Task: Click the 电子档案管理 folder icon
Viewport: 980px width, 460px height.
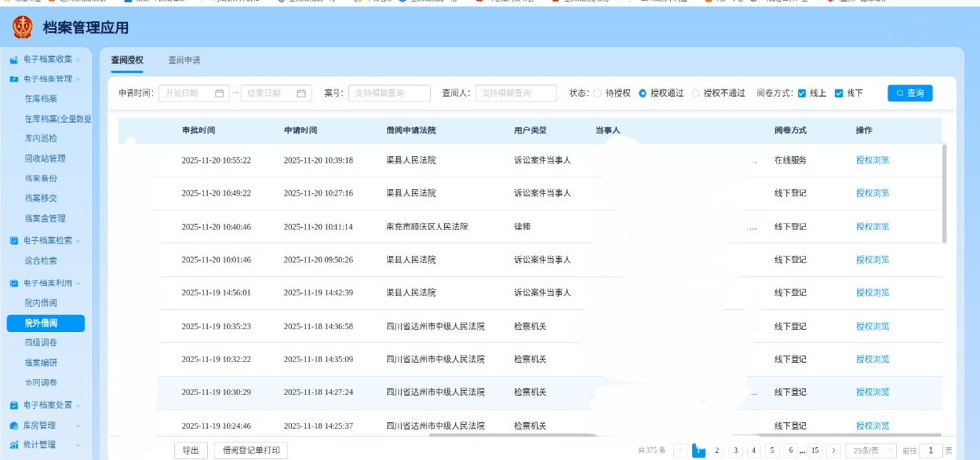Action: (x=14, y=79)
